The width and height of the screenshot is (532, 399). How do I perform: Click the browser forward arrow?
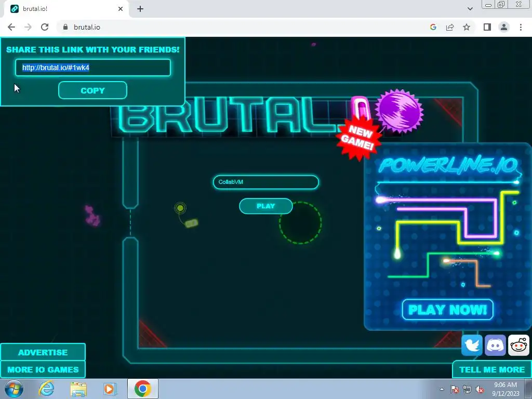coord(28,27)
